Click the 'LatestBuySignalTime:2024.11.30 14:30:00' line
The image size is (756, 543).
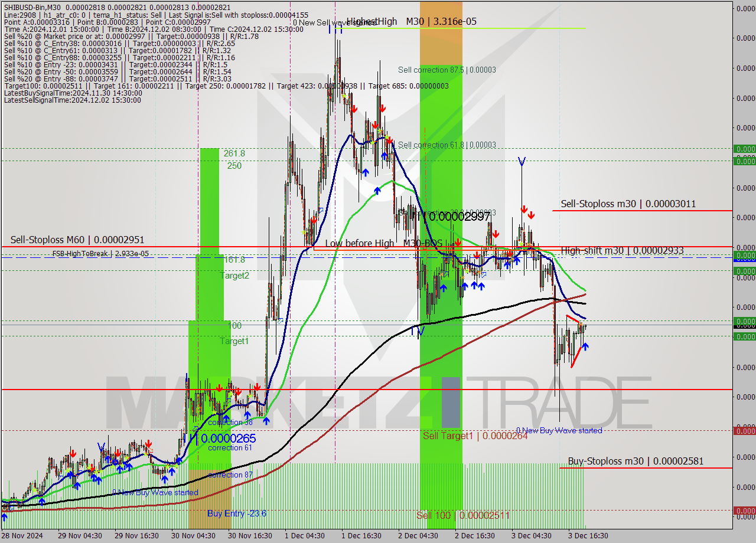(73, 93)
